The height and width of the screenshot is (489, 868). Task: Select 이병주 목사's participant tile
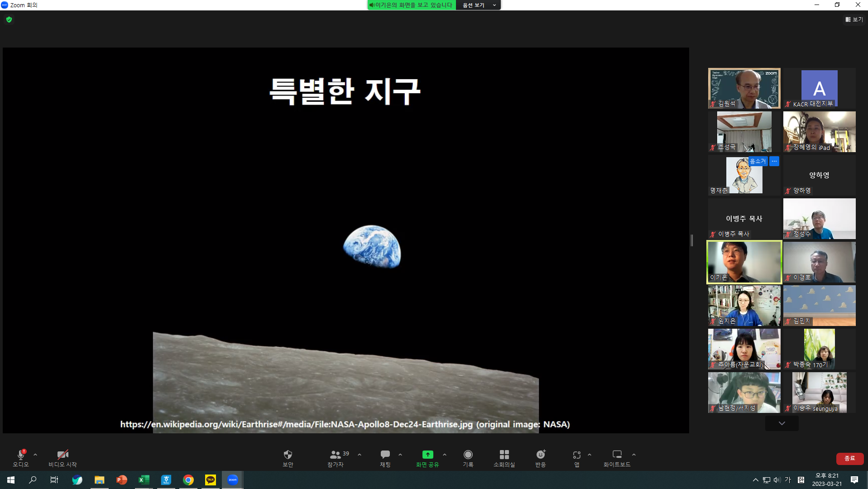coord(744,219)
